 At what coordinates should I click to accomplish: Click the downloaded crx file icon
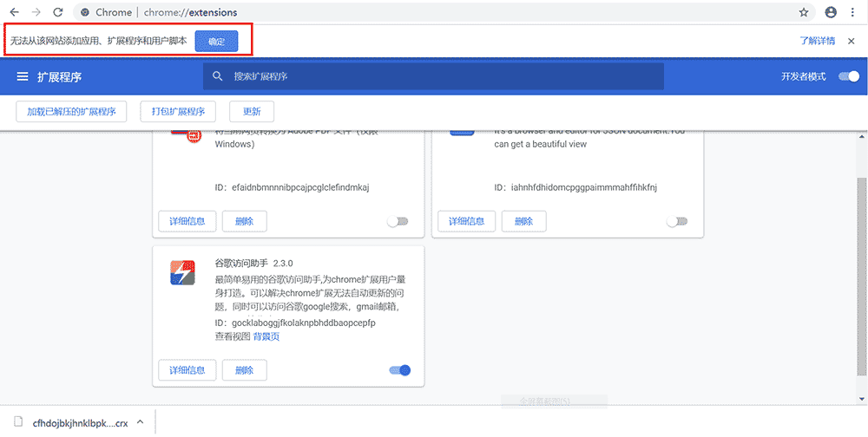(x=19, y=422)
